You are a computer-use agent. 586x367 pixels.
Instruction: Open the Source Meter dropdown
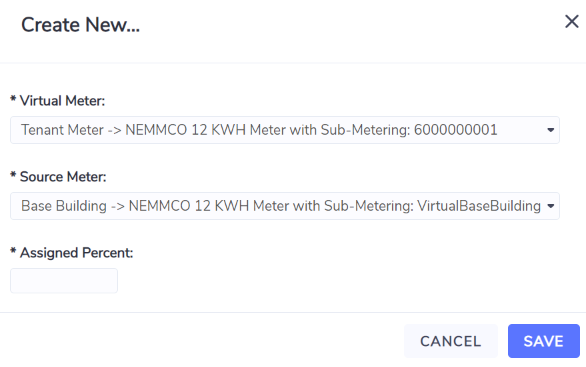(285, 206)
